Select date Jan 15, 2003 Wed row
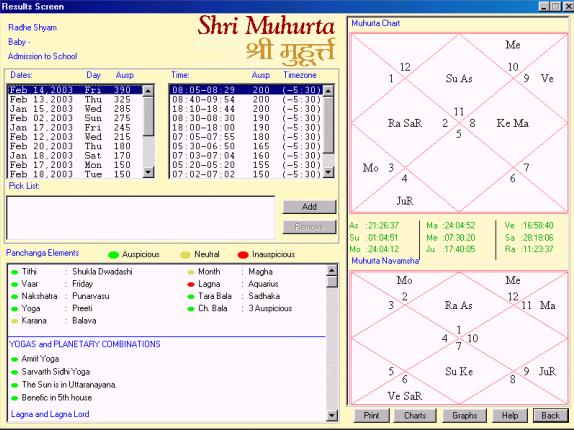Screen dimensions: 574x430 (x=75, y=109)
